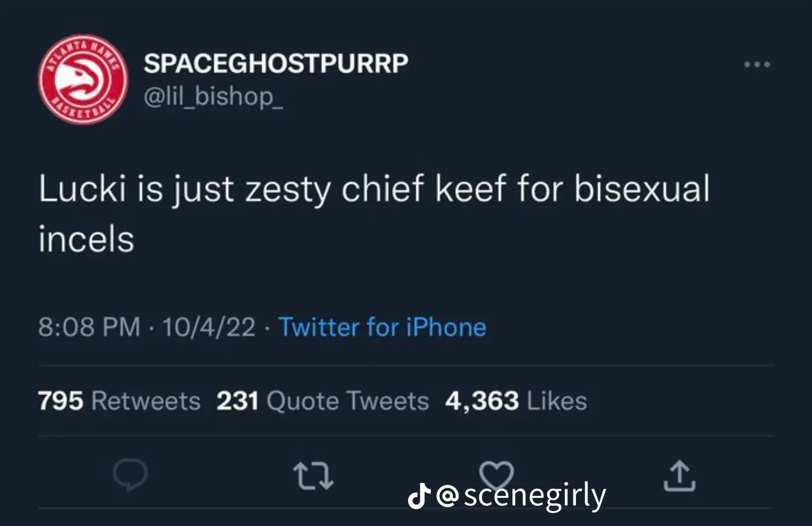Click the word incels in the tweet
The width and height of the screenshot is (812, 526).
(86, 239)
